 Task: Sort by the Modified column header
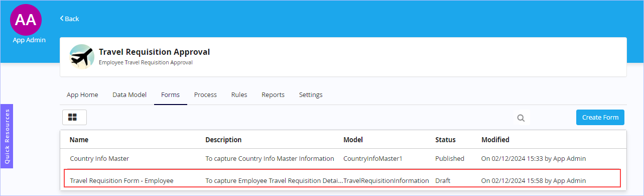point(495,140)
